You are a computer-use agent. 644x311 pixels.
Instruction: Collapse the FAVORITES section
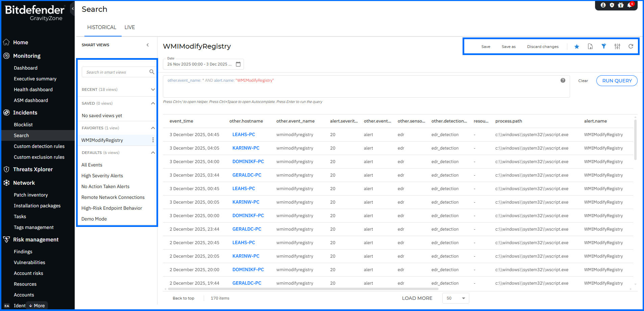point(153,128)
